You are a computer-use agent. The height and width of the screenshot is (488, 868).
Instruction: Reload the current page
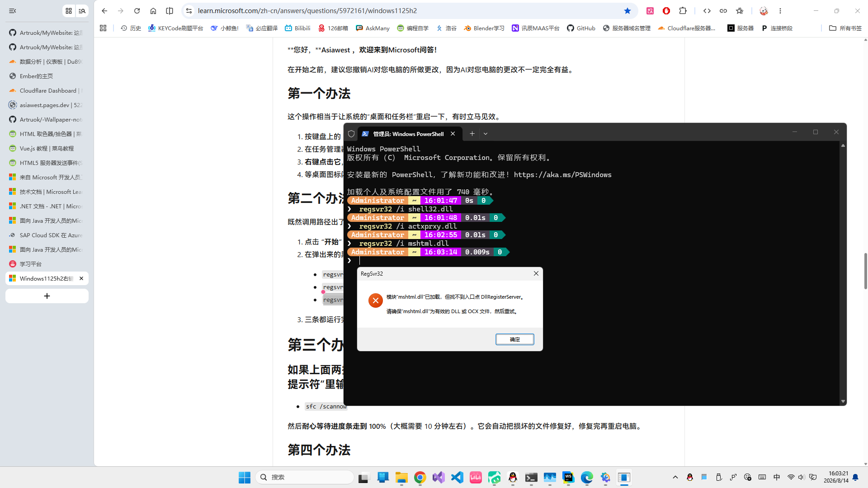click(x=137, y=11)
